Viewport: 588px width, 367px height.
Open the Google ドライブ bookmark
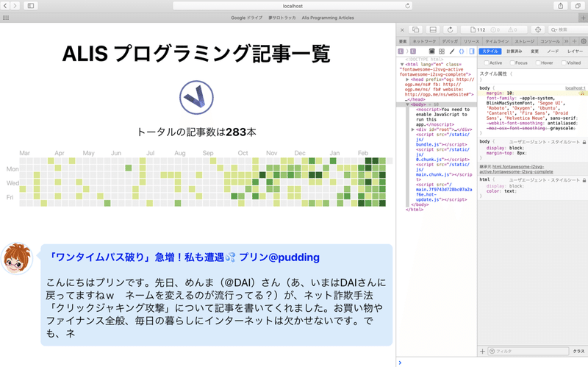click(246, 18)
